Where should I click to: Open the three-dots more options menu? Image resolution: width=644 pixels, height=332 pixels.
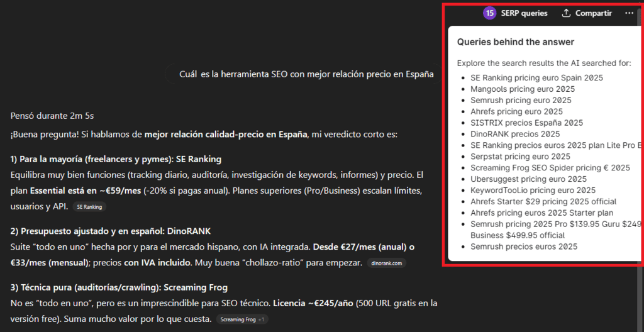pos(629,13)
